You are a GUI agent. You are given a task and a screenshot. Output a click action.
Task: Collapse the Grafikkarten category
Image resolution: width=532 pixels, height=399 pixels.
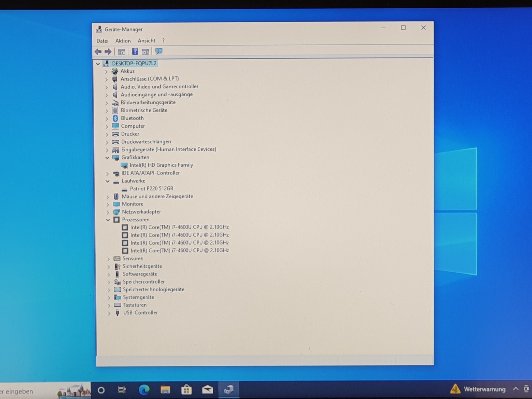pos(107,158)
